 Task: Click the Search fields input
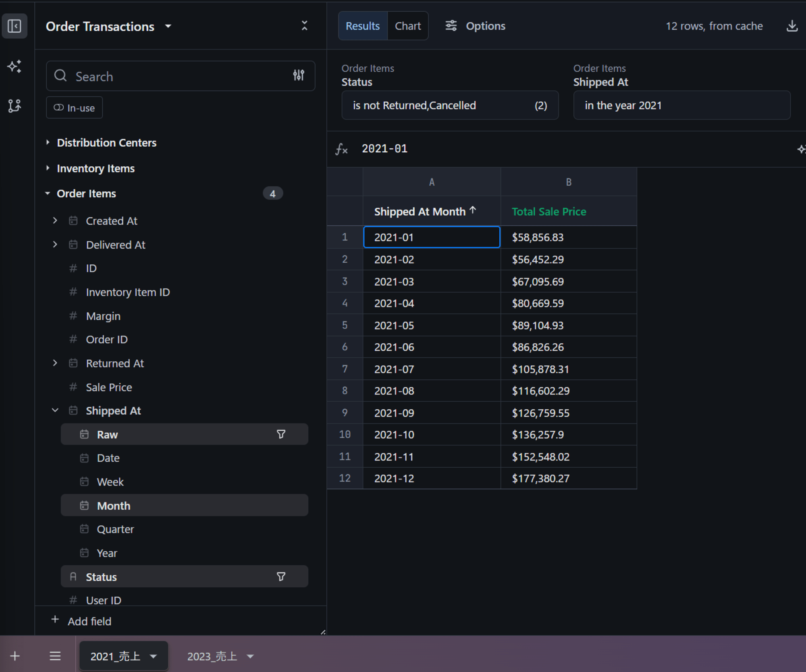(x=181, y=76)
